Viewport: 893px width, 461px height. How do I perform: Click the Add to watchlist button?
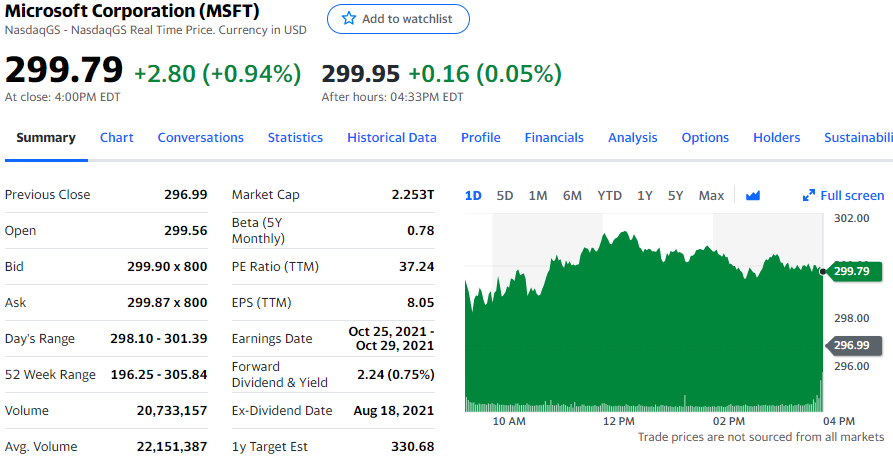[x=398, y=19]
